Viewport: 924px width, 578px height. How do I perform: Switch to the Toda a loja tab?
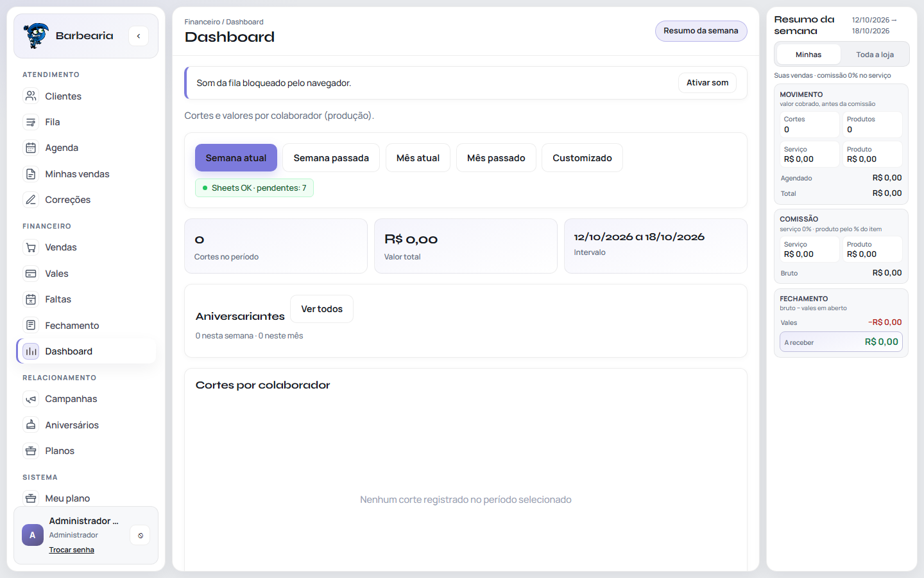click(x=875, y=55)
